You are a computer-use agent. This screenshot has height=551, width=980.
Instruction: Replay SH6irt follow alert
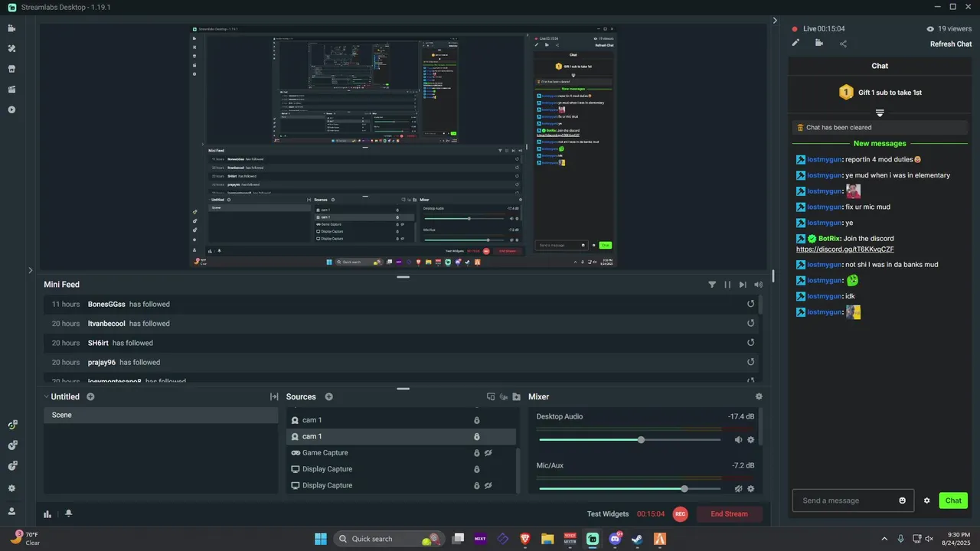pos(751,343)
